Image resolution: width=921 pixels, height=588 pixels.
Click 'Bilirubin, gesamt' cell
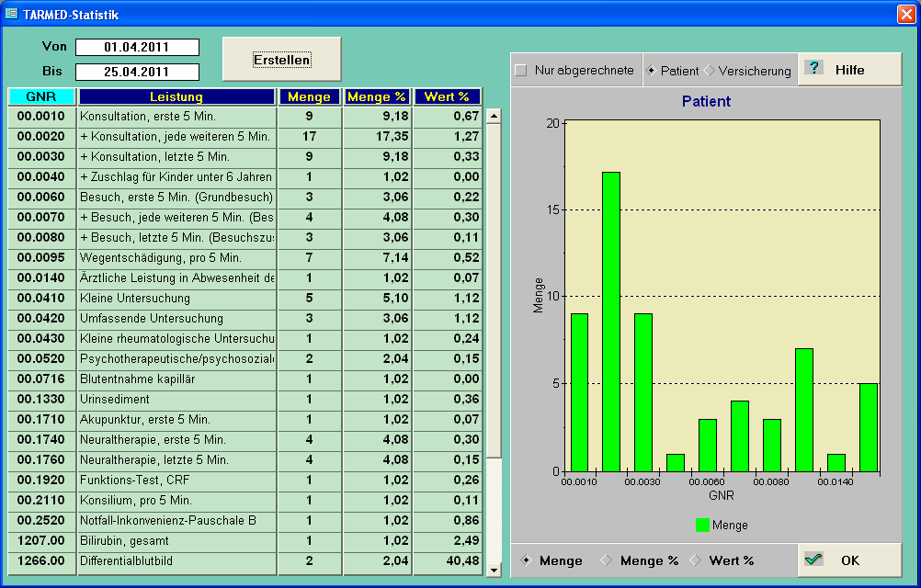(176, 541)
